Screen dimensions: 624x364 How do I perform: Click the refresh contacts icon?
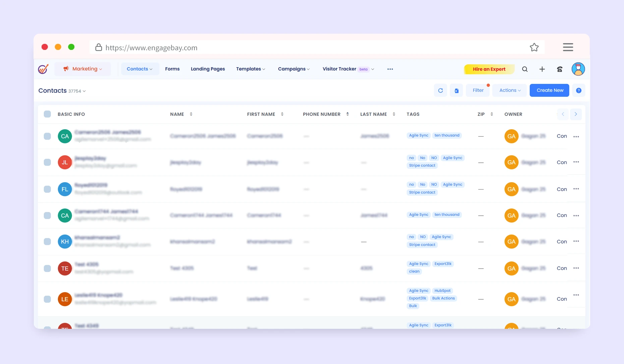point(440,90)
